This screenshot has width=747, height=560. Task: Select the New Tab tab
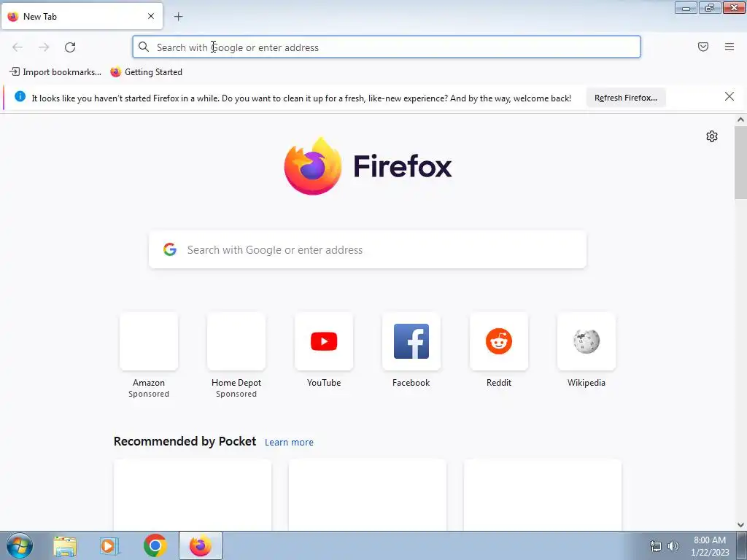(82, 17)
